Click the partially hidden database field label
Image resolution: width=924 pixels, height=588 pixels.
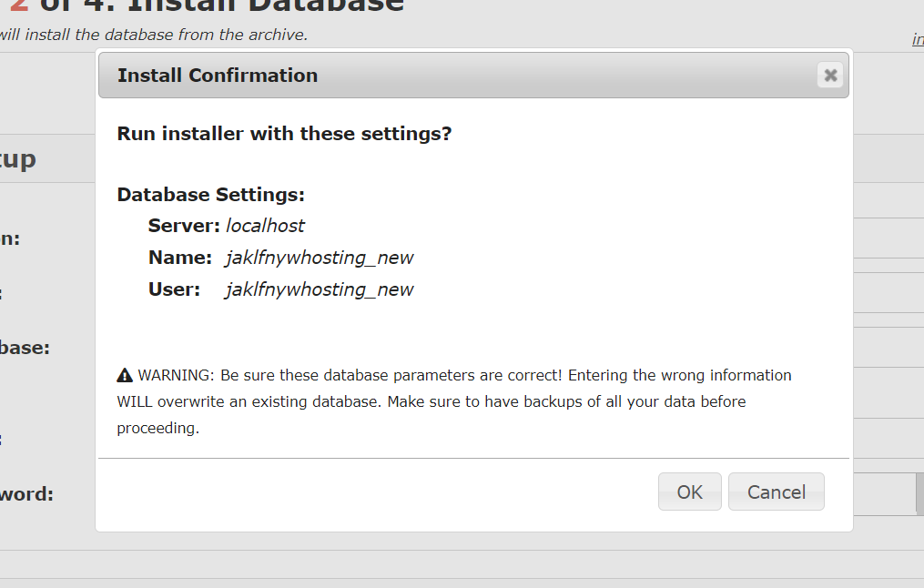[x=25, y=348]
